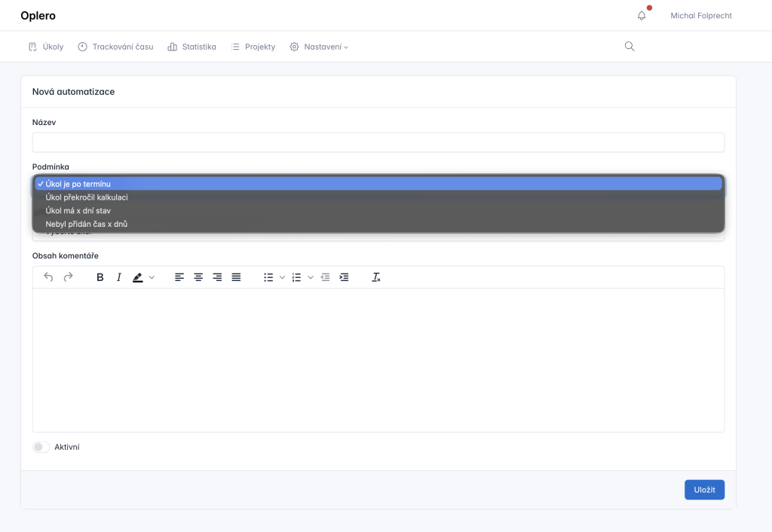Clear text formatting in editor
The width and height of the screenshot is (772, 532).
pyautogui.click(x=376, y=277)
